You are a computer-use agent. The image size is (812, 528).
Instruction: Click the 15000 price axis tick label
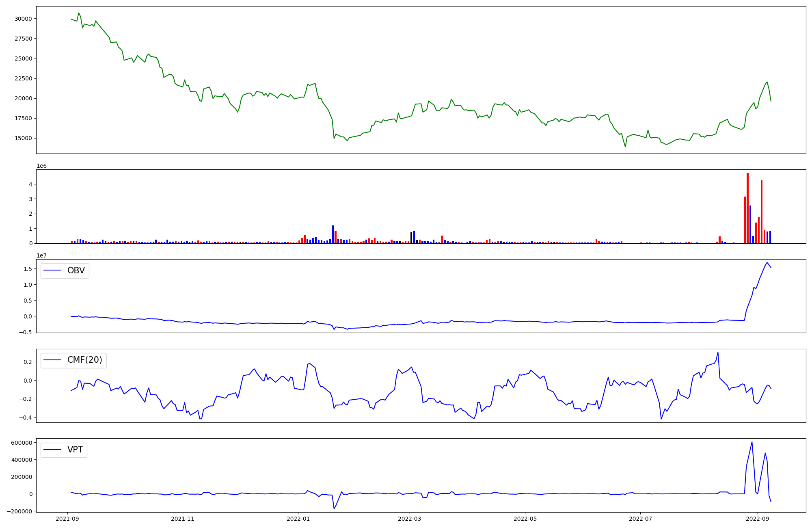(x=23, y=138)
